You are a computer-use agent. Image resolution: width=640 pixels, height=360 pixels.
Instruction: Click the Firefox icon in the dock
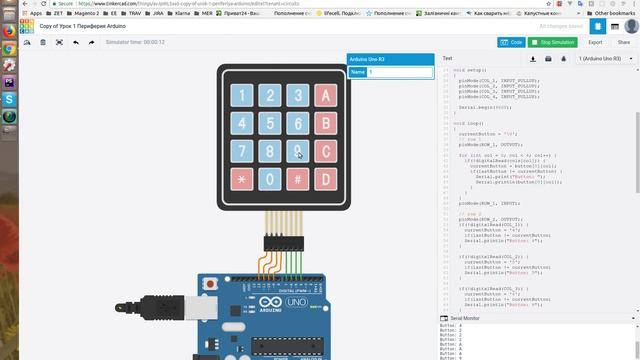[x=9, y=31]
